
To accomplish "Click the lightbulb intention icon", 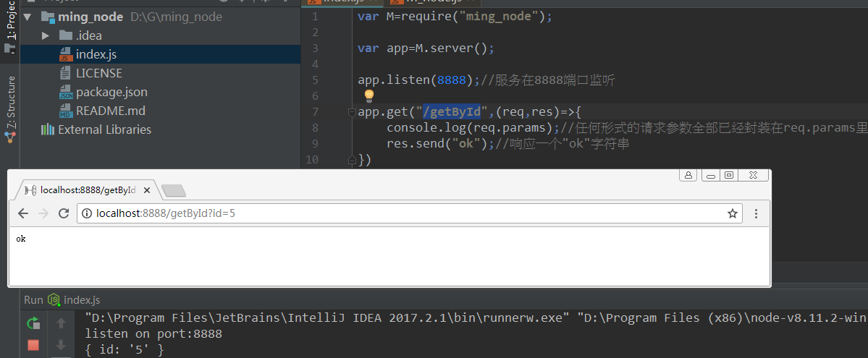I will [x=369, y=95].
